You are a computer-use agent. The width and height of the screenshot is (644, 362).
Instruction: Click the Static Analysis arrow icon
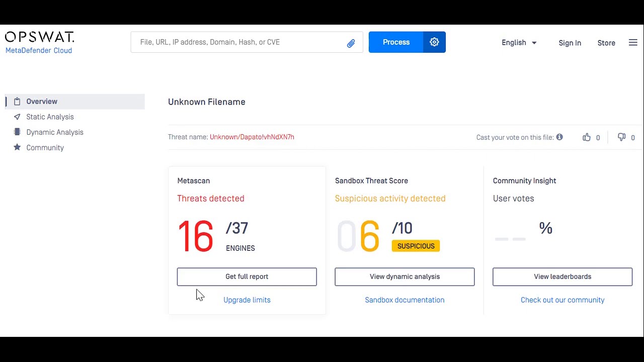[17, 117]
